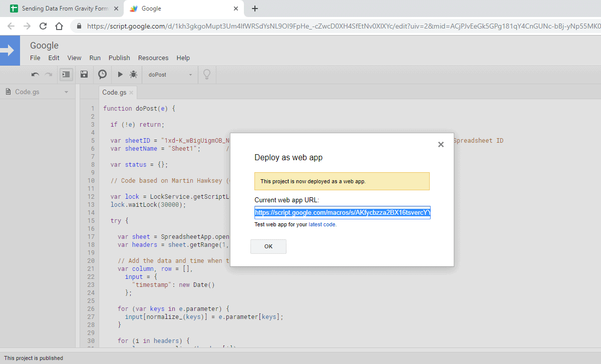Viewport: 601px width, 364px height.
Task: Open the Publish menu
Action: (119, 58)
